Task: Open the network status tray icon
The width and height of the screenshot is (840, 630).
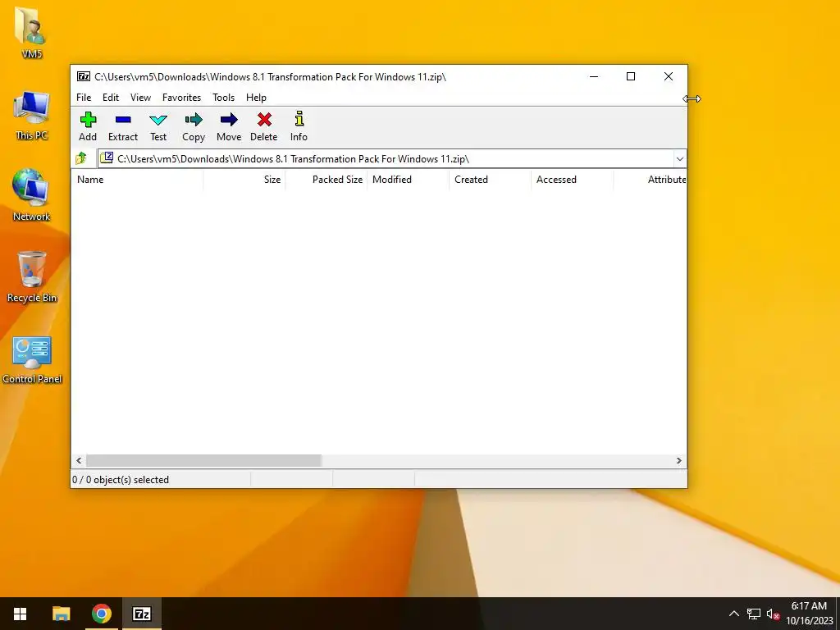Action: [x=754, y=614]
